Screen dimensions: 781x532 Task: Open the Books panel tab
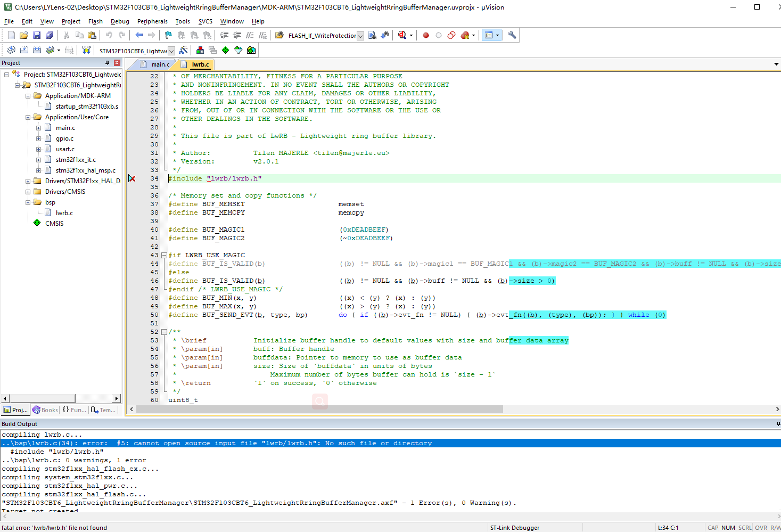coord(45,410)
